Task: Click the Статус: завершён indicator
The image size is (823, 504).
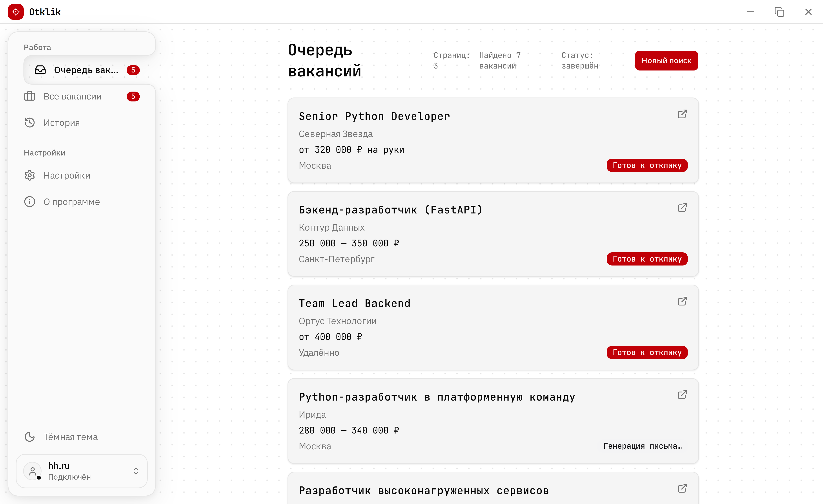Action: [579, 60]
